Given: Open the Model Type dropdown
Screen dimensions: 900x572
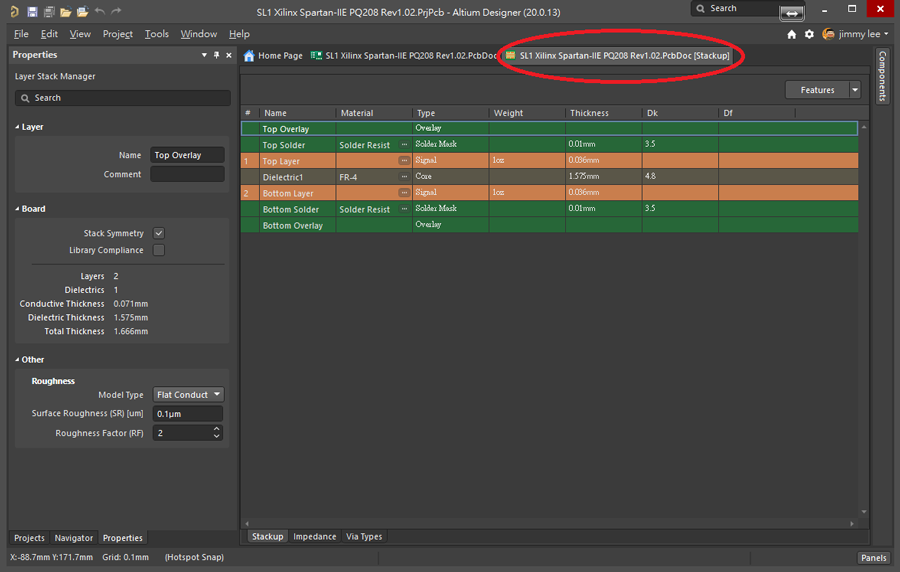Looking at the screenshot, I should click(x=188, y=395).
